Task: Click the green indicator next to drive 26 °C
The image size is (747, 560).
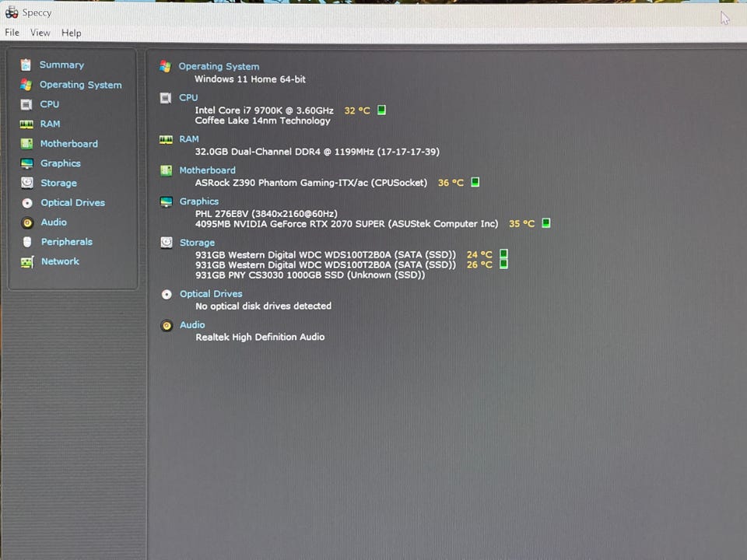Action: 503,264
